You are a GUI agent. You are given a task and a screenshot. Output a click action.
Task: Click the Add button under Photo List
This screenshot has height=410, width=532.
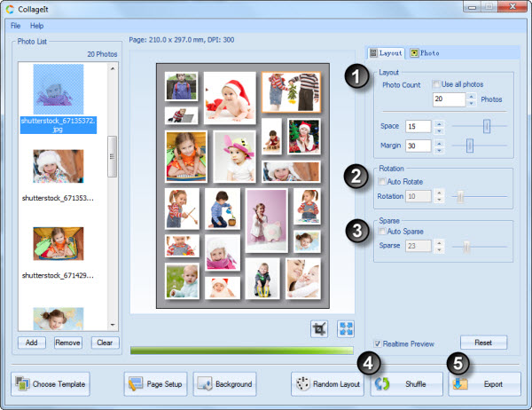click(31, 342)
